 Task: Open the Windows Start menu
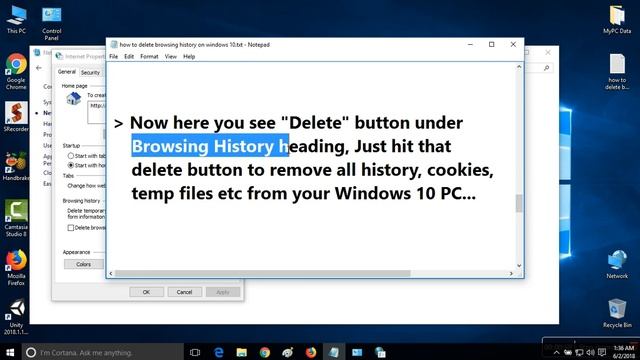pos(10,352)
